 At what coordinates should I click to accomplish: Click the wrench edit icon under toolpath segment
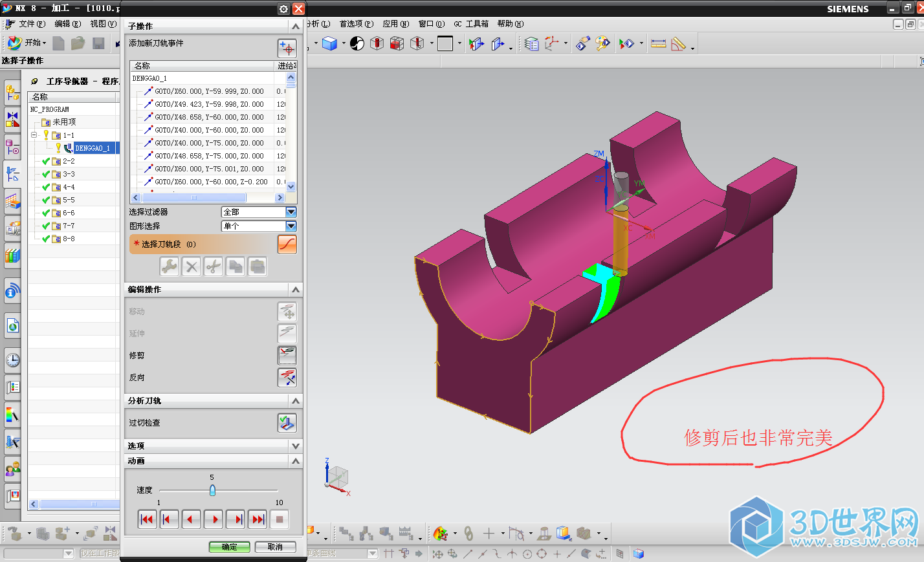pyautogui.click(x=170, y=266)
